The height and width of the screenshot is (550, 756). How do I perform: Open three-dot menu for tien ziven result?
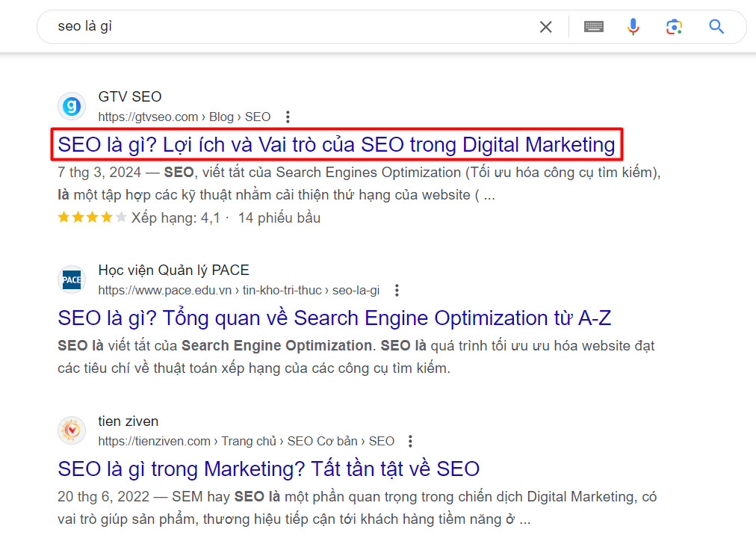409,442
